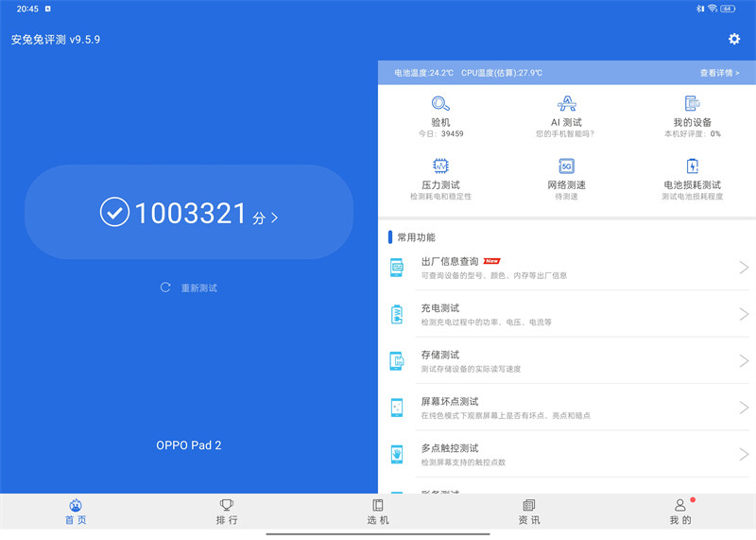Tap the 常用功能 section header

416,237
